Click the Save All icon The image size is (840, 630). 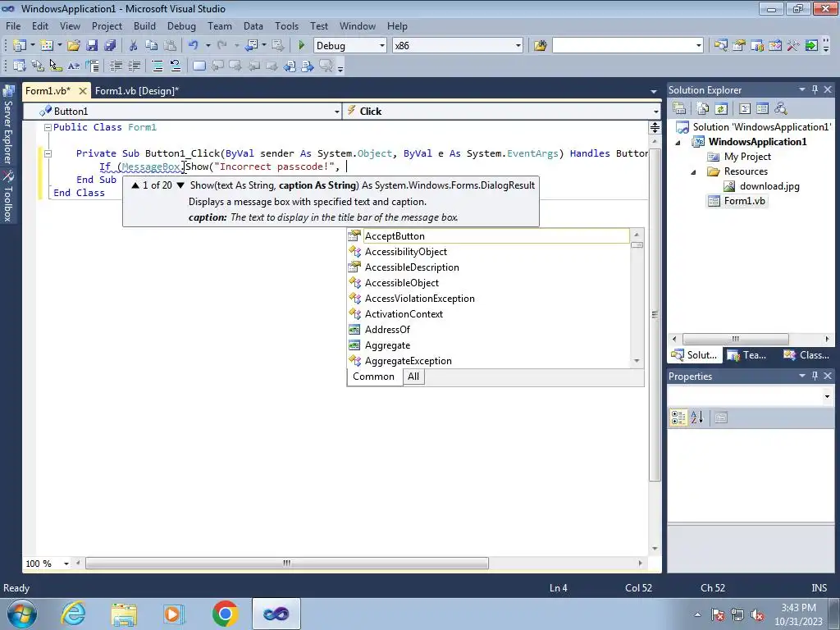[111, 46]
